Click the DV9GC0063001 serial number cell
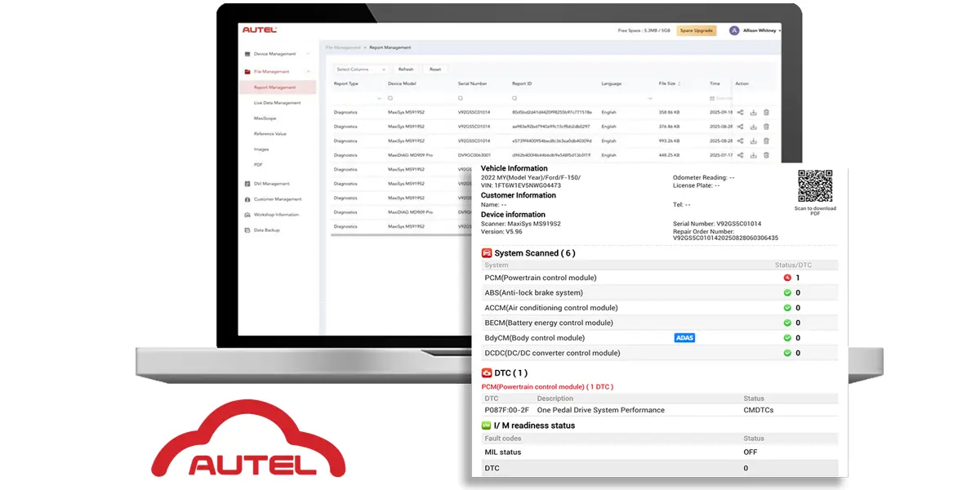 (x=474, y=154)
